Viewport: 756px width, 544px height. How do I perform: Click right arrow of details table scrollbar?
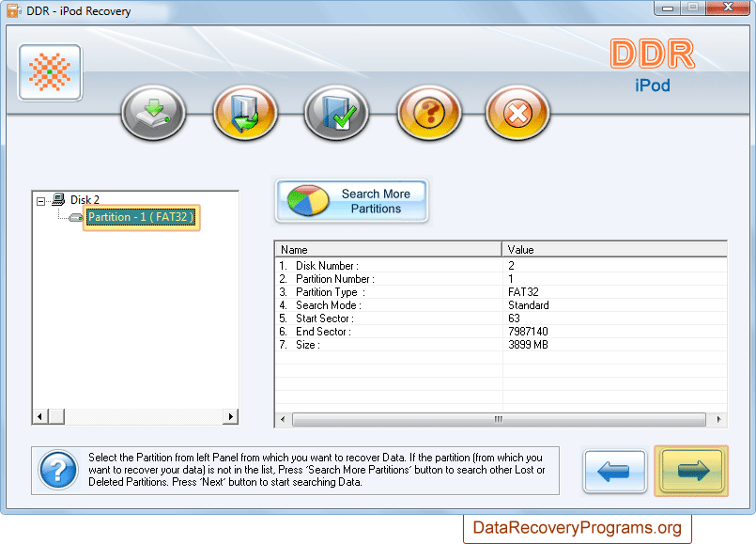pos(718,420)
